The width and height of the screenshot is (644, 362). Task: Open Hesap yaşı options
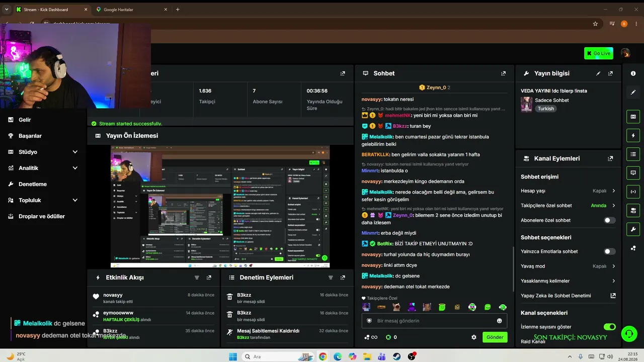[568, 191]
